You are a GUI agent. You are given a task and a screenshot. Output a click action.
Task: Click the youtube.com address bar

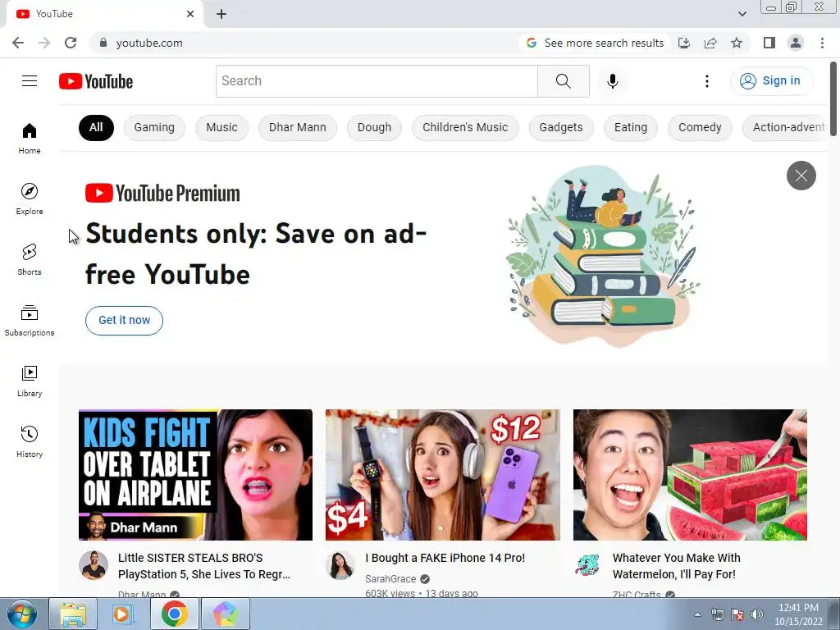click(305, 43)
